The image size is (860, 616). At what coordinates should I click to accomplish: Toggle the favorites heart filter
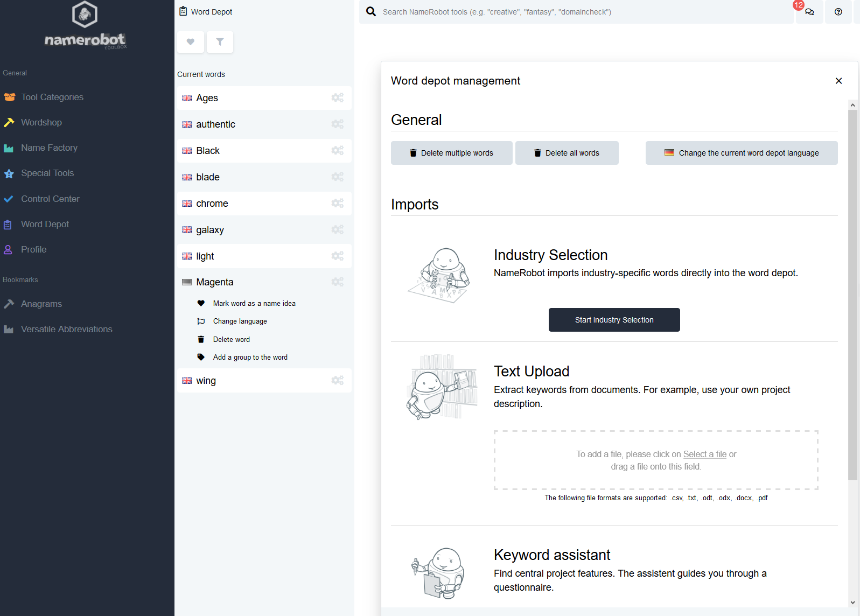(191, 41)
